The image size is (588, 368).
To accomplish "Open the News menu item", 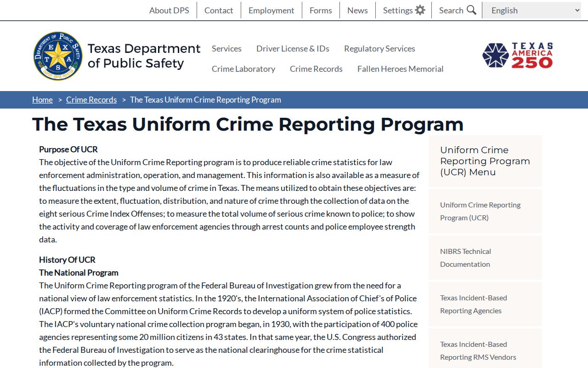I will [357, 10].
